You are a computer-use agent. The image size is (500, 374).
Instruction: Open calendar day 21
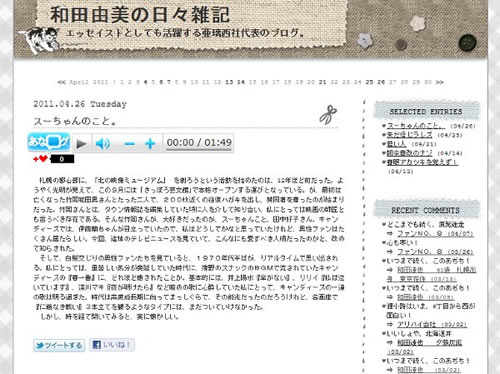(x=322, y=82)
